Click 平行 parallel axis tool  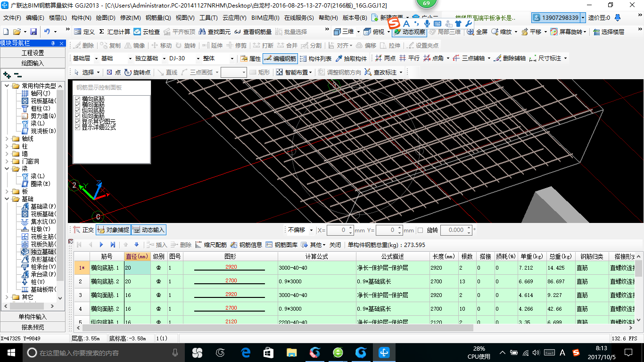tap(409, 58)
